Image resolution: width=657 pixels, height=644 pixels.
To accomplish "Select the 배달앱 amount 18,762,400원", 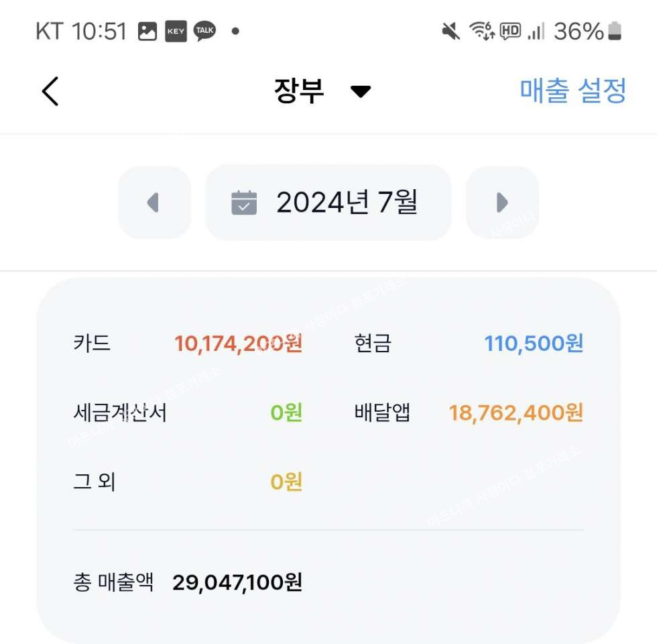I will coord(516,413).
